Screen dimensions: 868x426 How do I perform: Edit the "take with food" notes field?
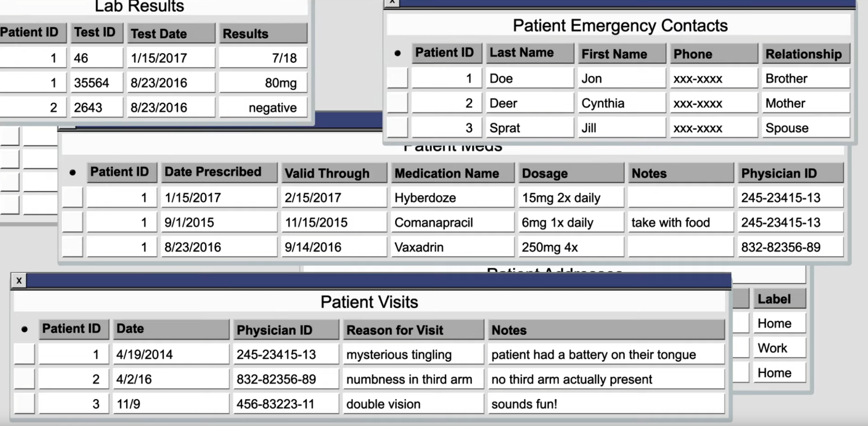(x=680, y=222)
